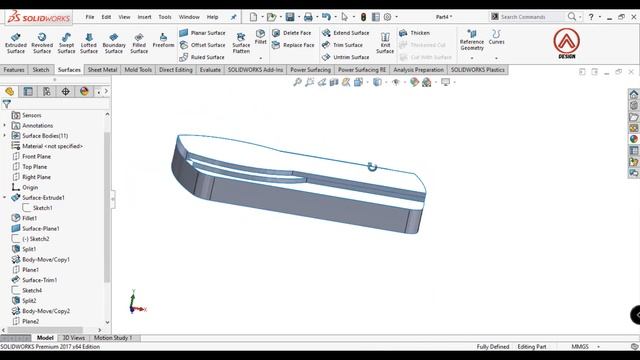Select the Revolved Surface tool

coord(42,43)
